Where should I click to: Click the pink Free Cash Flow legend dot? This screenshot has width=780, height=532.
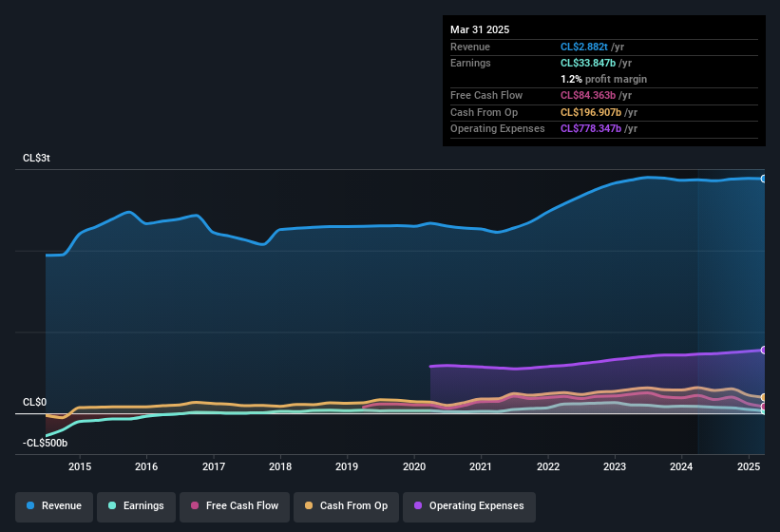tap(195, 505)
